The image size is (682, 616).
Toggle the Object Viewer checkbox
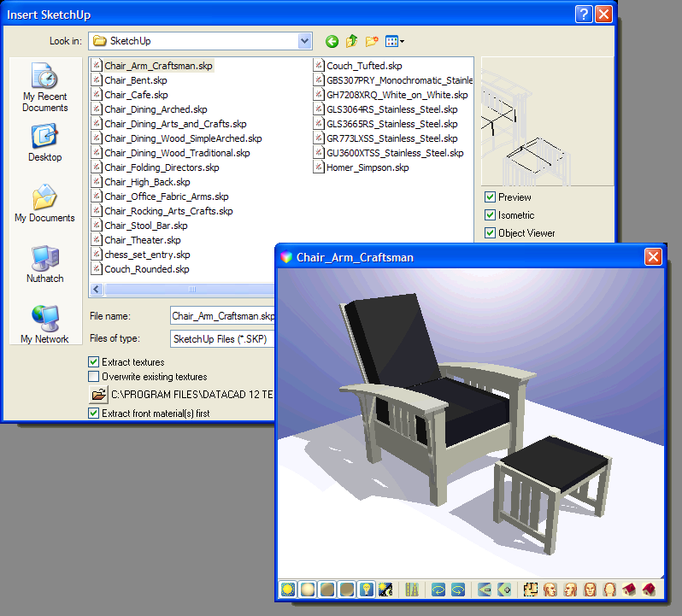click(491, 232)
